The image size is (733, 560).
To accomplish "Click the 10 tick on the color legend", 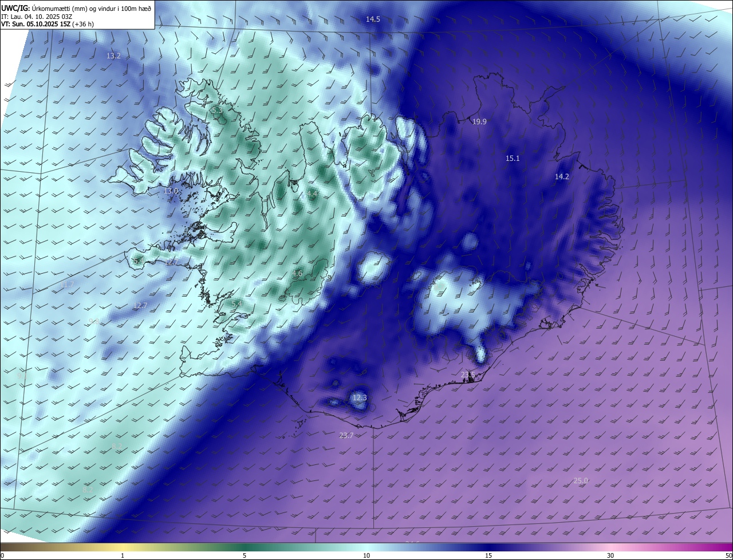I will [366, 555].
